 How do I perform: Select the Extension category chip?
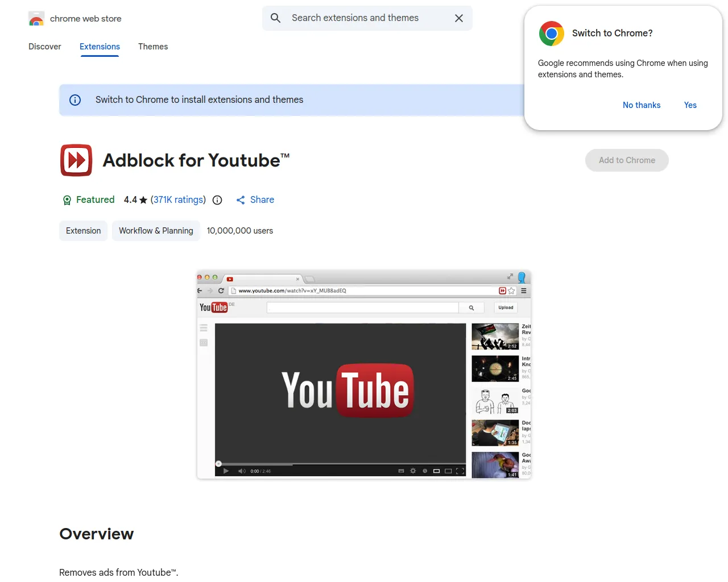[x=84, y=231]
